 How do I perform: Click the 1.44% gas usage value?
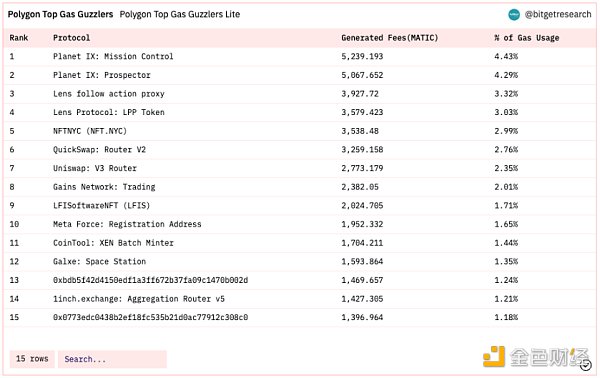tap(506, 243)
